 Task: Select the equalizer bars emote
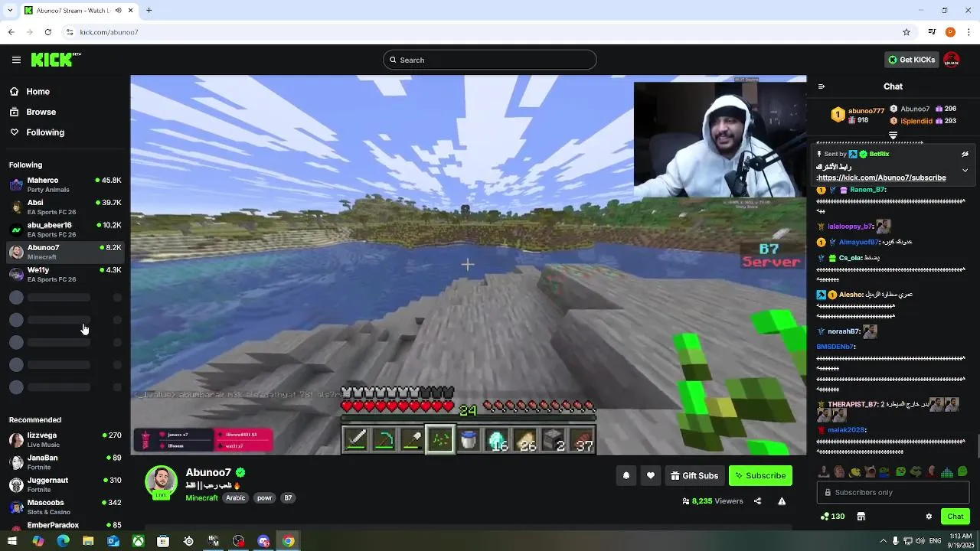pos(947,472)
